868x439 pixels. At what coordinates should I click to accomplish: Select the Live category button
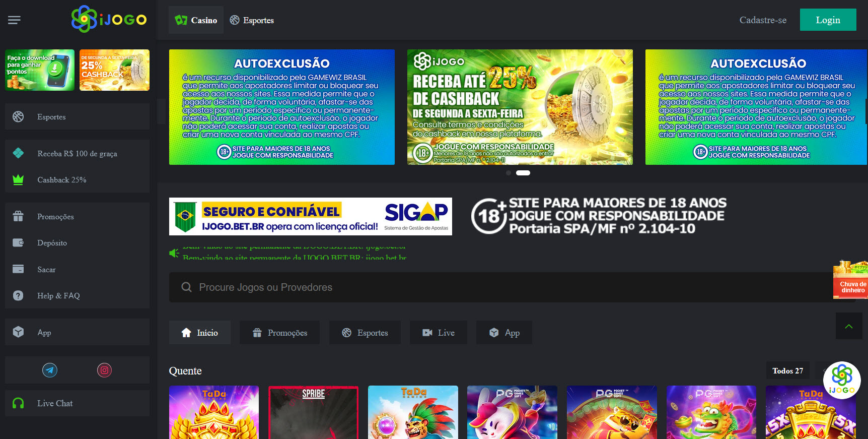(x=439, y=333)
